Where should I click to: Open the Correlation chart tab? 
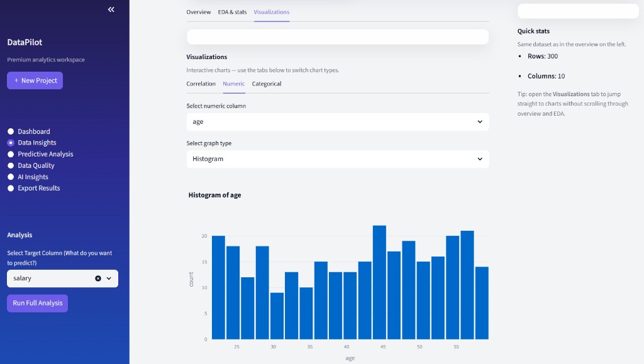[201, 84]
